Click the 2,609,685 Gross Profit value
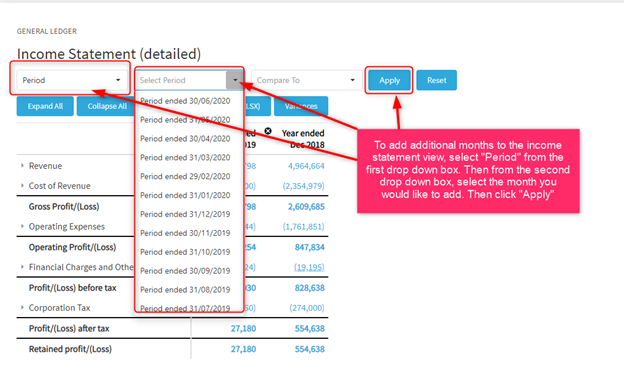Image resolution: width=624 pixels, height=372 pixels. pyautogui.click(x=306, y=206)
